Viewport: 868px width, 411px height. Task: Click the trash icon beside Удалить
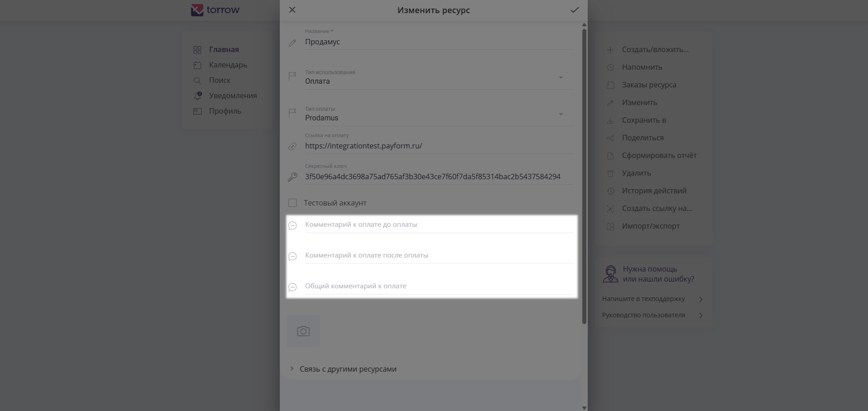(610, 173)
